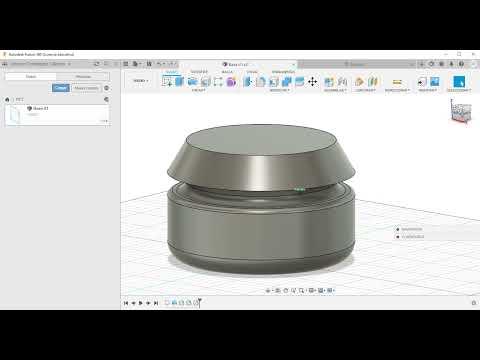Click the New Component icon in Assemble
Viewport: 480px width, 360px height.
click(x=329, y=81)
